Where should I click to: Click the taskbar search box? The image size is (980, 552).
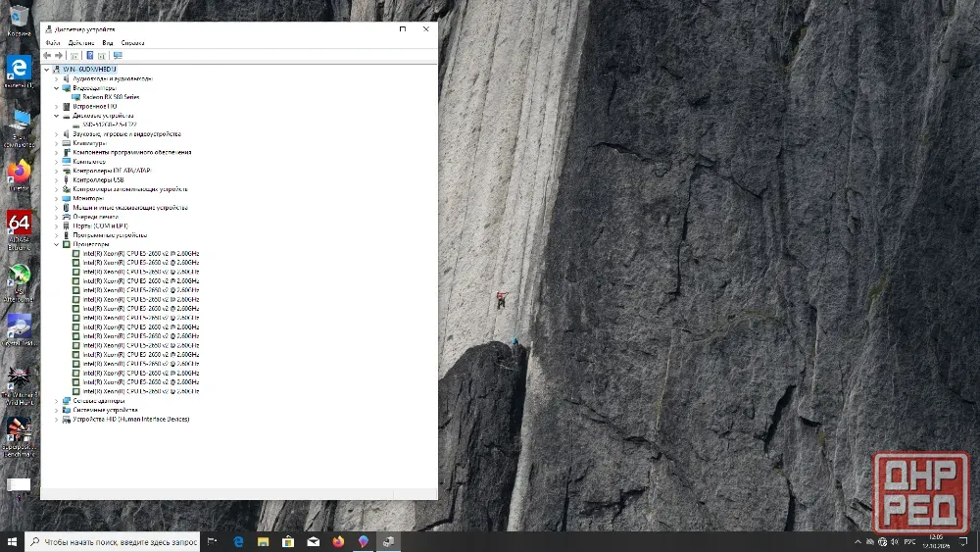tap(113, 542)
